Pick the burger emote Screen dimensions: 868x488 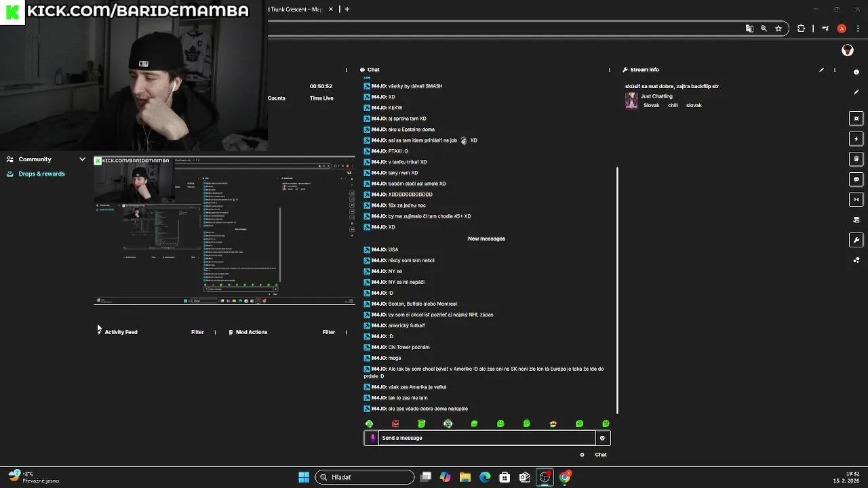553,424
